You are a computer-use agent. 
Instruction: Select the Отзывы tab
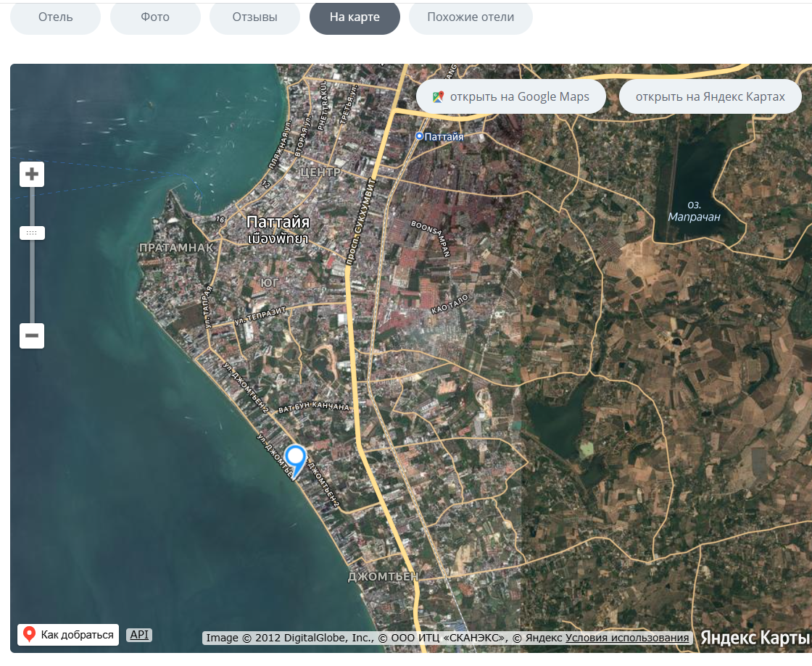point(254,17)
